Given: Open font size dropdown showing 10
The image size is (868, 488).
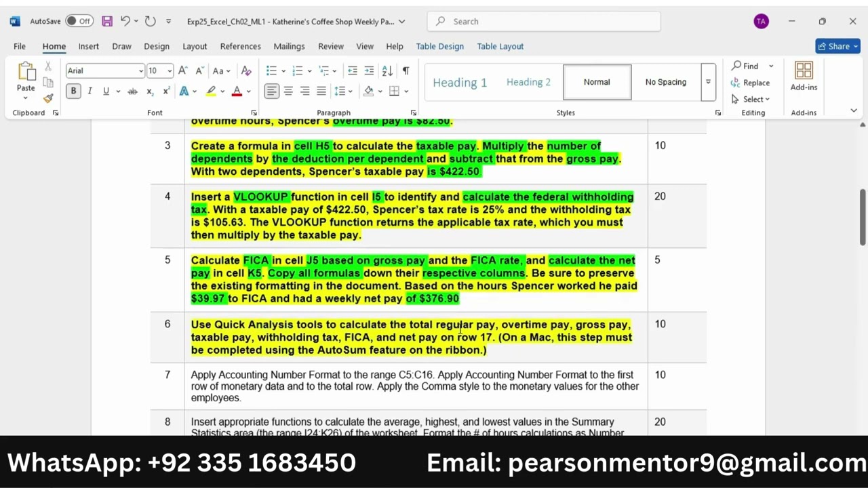Looking at the screenshot, I should (169, 70).
